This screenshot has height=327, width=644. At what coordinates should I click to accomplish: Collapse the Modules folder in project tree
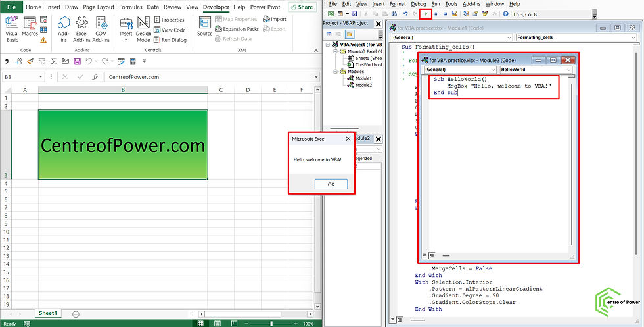click(x=336, y=72)
